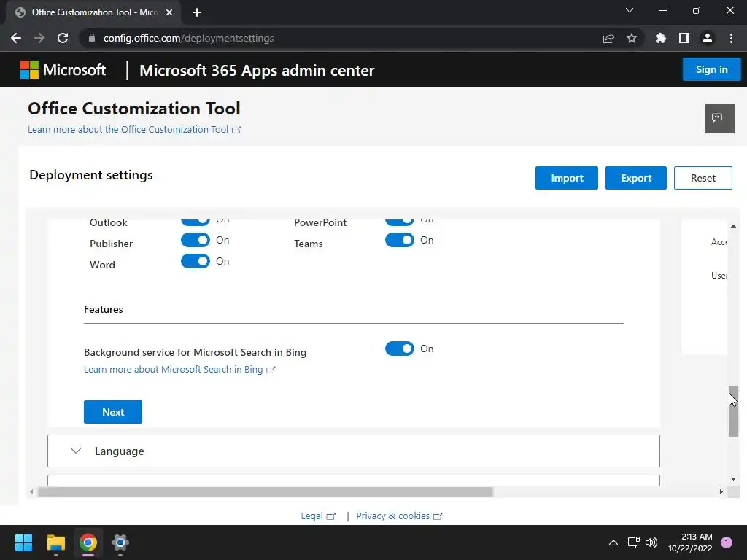This screenshot has height=560, width=747.
Task: Open Windows Start menu
Action: 24,542
